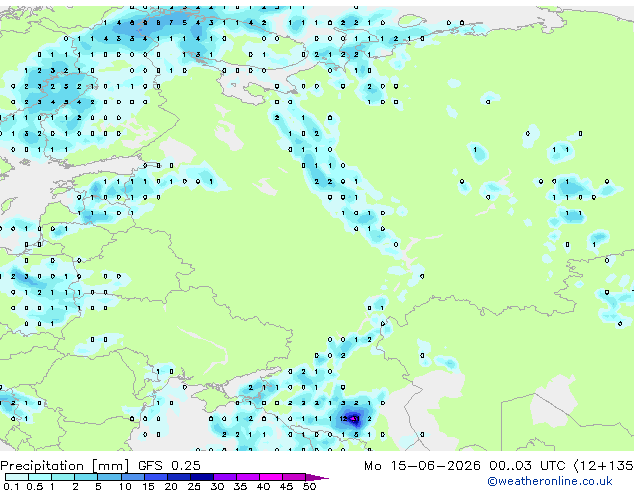634x490 pixels.
Task: Click the over-50 mm legend arrow tip
Action: (x=317, y=477)
